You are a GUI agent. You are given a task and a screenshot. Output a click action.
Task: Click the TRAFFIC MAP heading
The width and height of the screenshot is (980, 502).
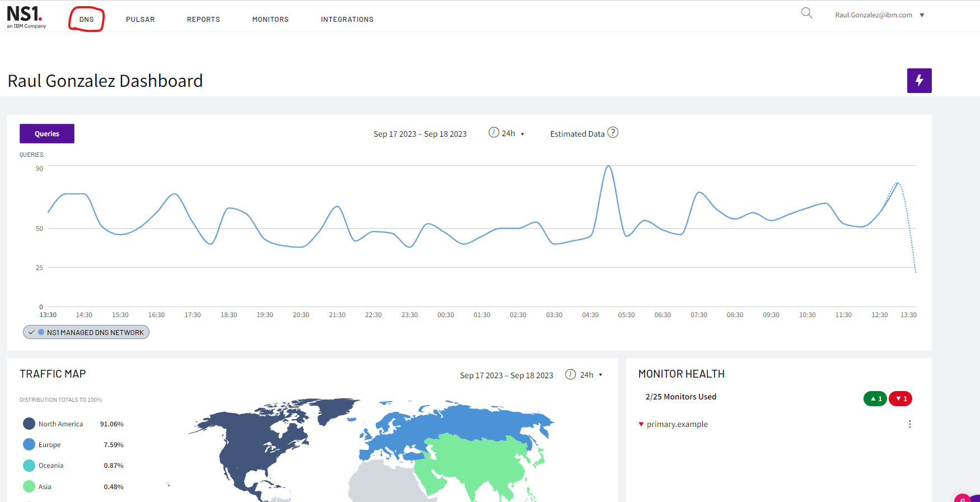click(x=53, y=374)
